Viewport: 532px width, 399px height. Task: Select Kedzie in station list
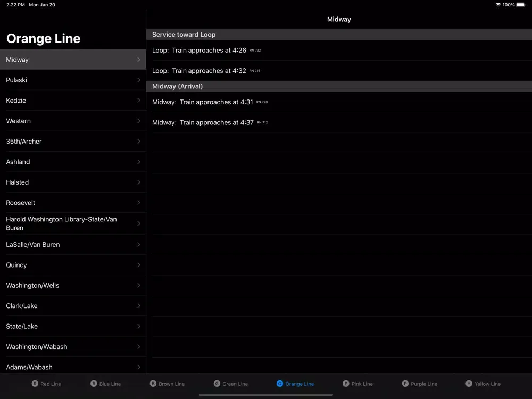pyautogui.click(x=73, y=101)
